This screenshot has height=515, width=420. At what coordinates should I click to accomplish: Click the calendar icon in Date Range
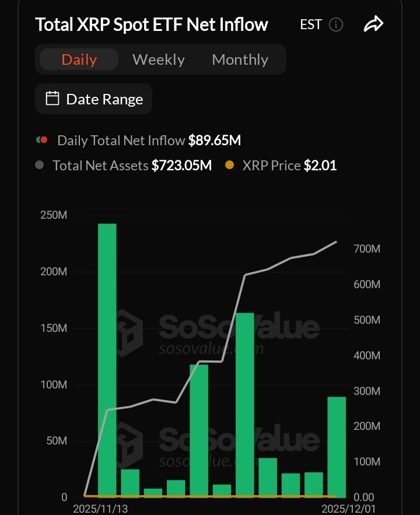tap(52, 99)
